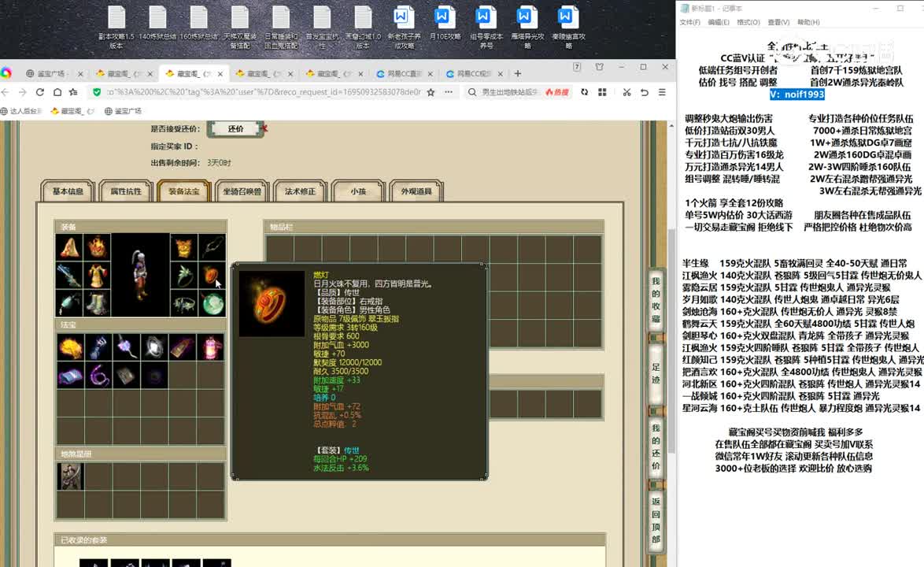Click the character portrait in 装备 panel
This screenshot has height=567, width=924.
[x=140, y=275]
